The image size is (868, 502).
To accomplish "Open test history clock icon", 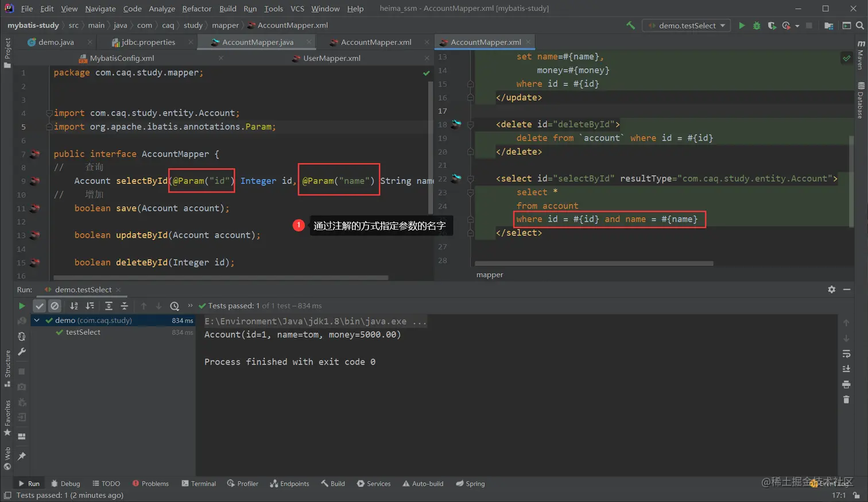I will coord(175,306).
